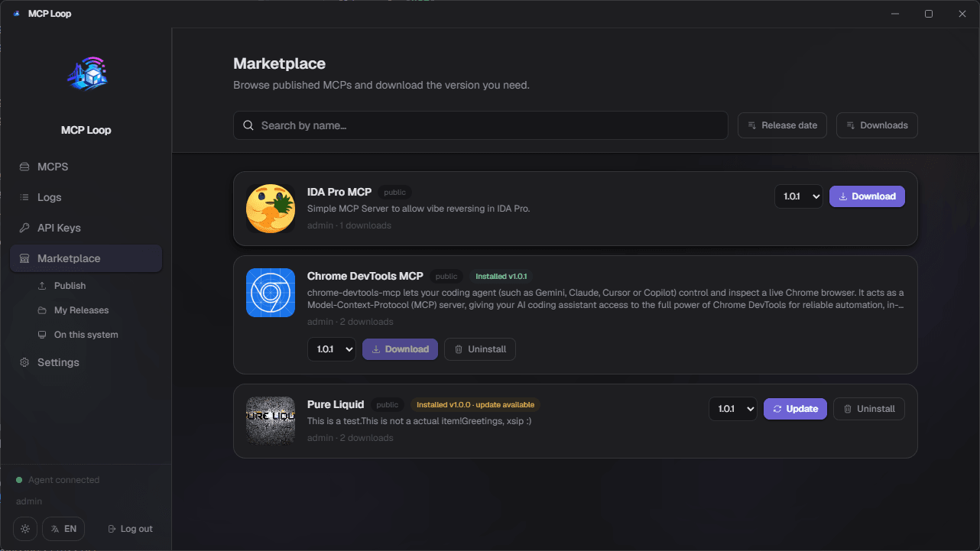Image resolution: width=980 pixels, height=551 pixels.
Task: Open Chrome DevTools MCP version dropdown
Action: tap(331, 349)
